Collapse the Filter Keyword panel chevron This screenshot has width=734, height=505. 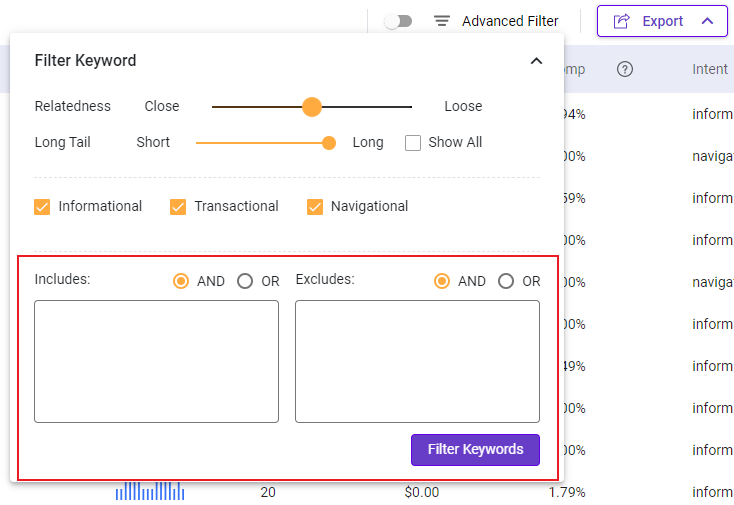coord(536,61)
